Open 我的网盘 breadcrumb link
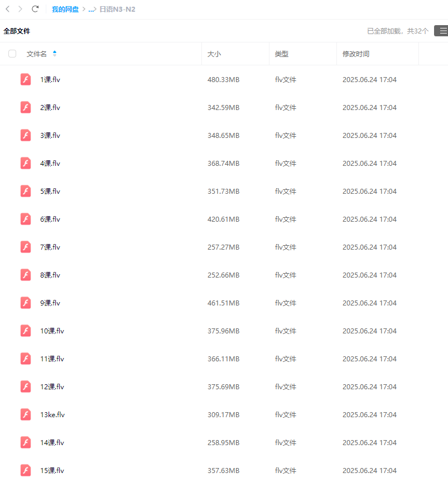 pos(65,9)
